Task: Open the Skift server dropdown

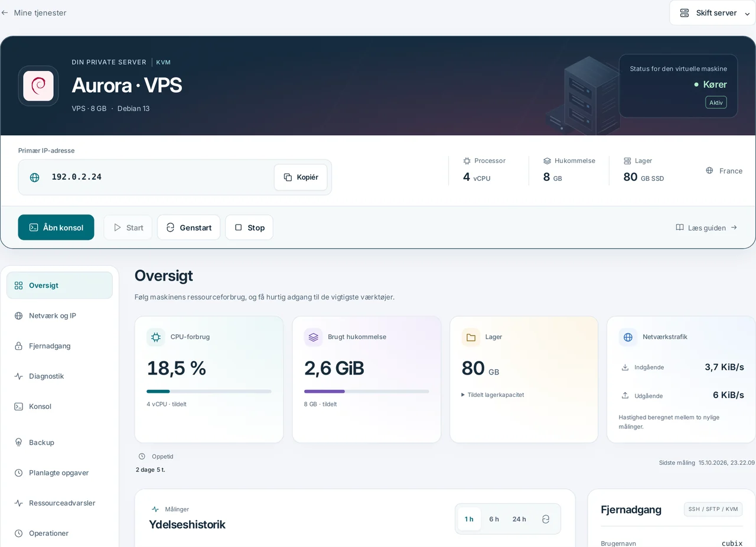Action: [712, 12]
